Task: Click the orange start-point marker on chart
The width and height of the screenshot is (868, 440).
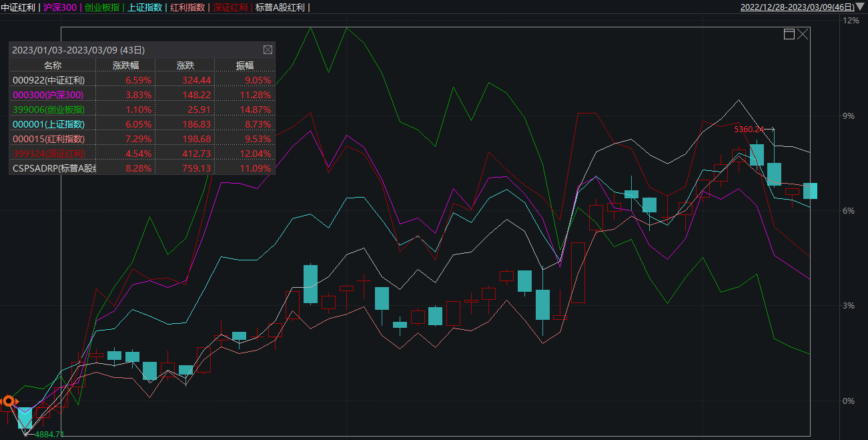Action: 8,401
